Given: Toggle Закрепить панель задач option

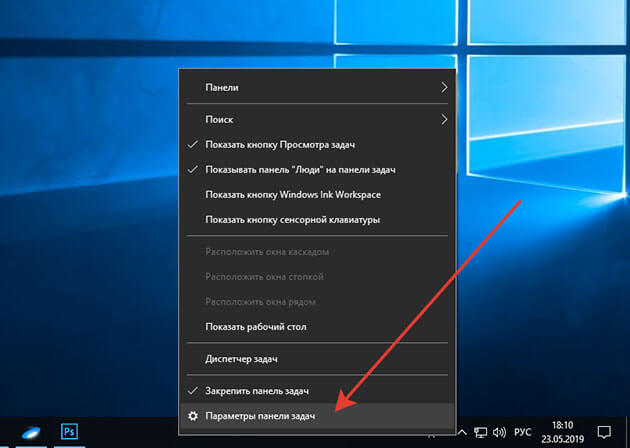Looking at the screenshot, I should [317, 391].
